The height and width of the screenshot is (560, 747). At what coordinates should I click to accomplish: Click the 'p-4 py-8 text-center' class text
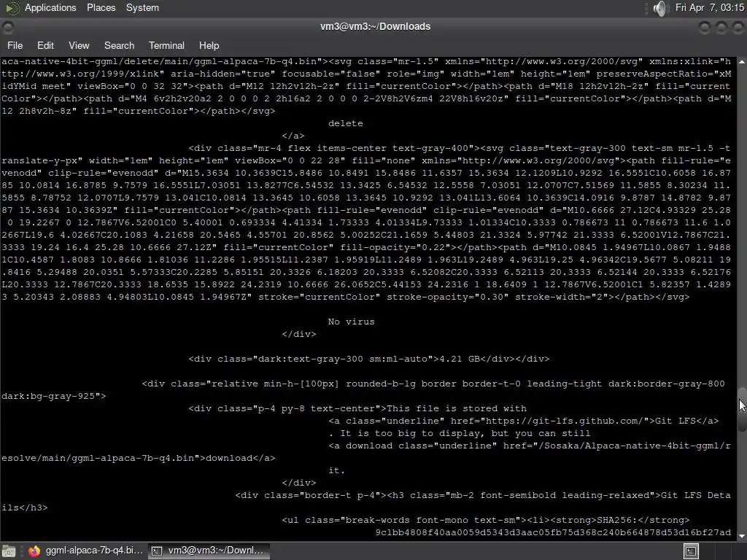[317, 408]
